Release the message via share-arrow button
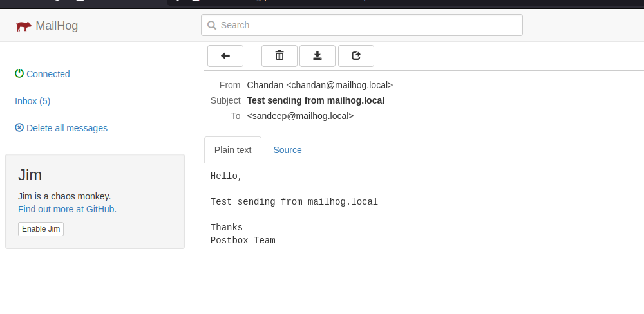Viewport: 644px width, 314px height. click(x=355, y=56)
